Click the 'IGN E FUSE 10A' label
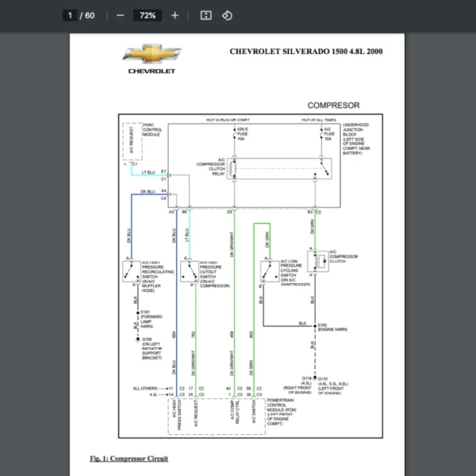The width and height of the screenshot is (476, 476). pyautogui.click(x=242, y=134)
